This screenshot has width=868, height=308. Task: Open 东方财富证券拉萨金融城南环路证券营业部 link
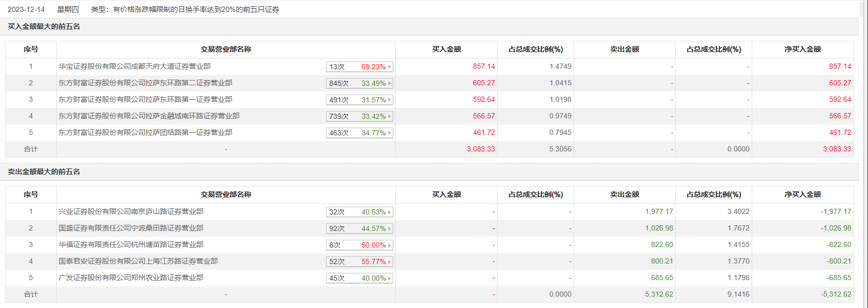point(149,116)
